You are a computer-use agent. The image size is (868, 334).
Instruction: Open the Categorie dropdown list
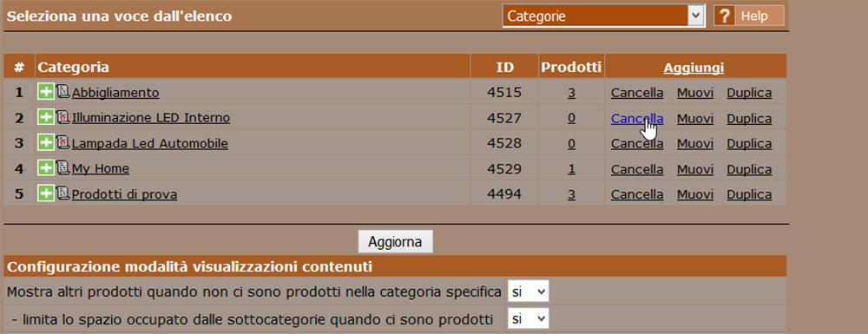tap(603, 16)
